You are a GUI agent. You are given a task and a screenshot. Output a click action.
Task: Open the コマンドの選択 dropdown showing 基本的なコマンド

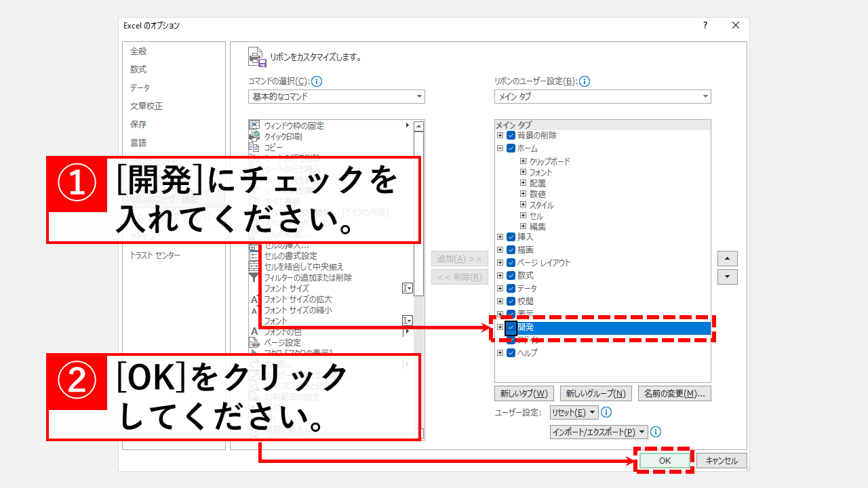click(x=336, y=97)
